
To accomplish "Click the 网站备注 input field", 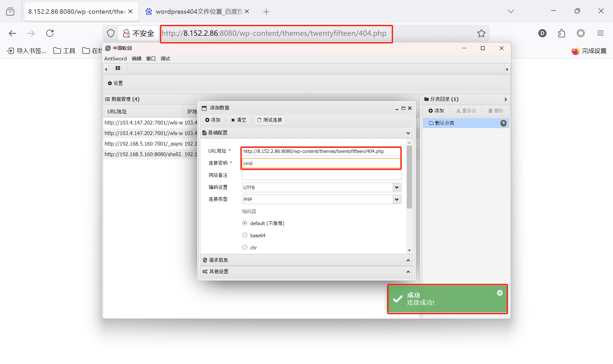I will 321,175.
